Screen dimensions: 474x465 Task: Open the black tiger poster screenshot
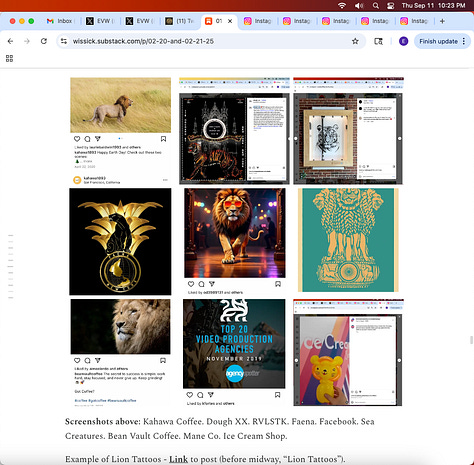pyautogui.click(x=234, y=131)
